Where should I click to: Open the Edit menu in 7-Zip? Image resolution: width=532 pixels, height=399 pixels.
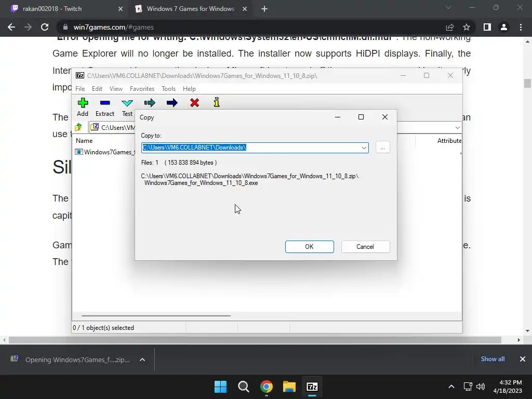click(97, 88)
